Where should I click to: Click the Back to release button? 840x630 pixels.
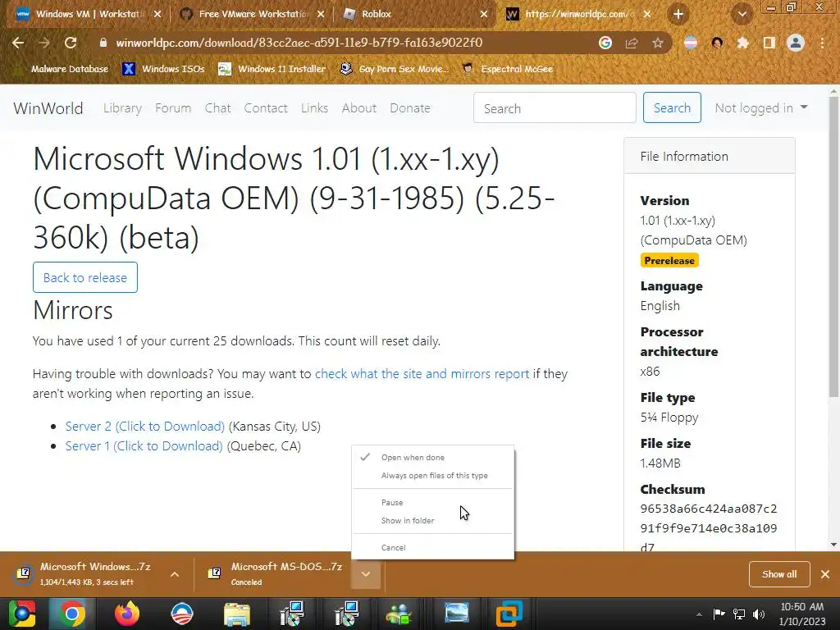click(x=85, y=277)
